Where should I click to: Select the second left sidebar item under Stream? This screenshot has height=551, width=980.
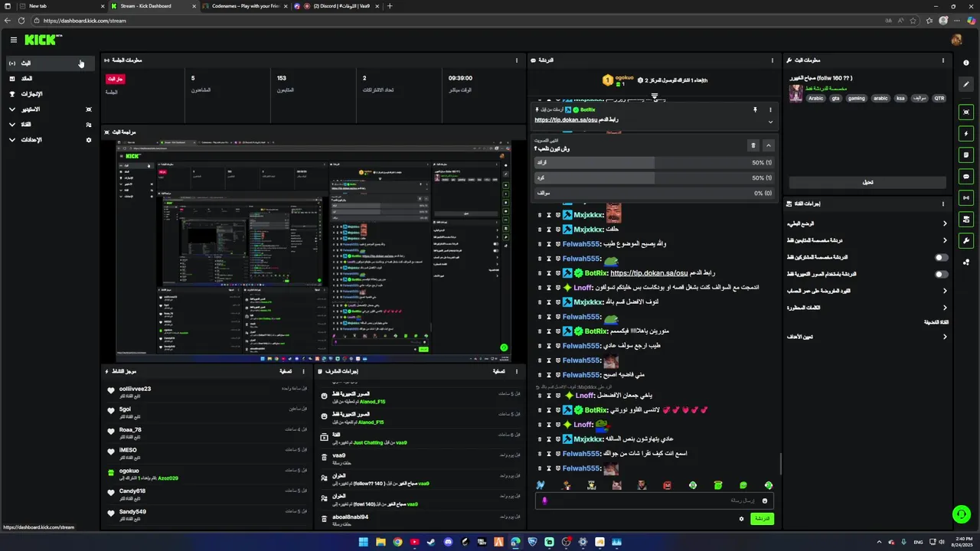(51, 79)
